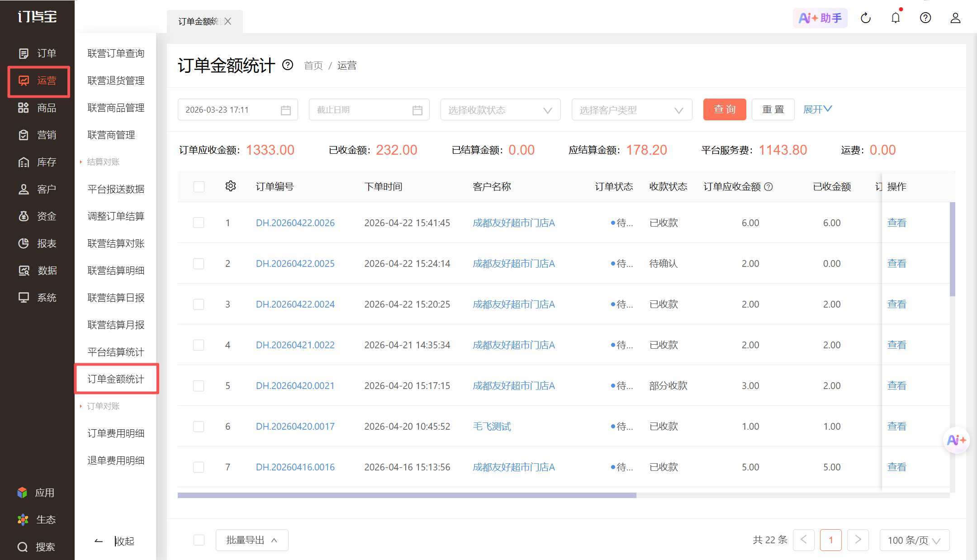Click the 重置 button
This screenshot has height=560, width=977.
pos(773,109)
